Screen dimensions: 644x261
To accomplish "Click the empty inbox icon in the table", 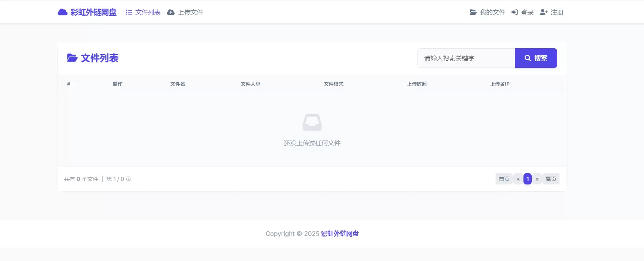I will (312, 122).
